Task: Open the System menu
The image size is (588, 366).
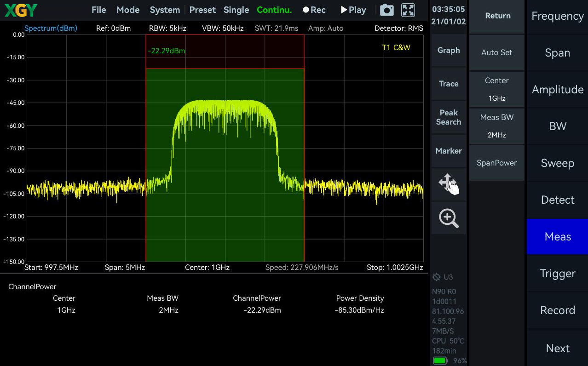Action: click(165, 10)
